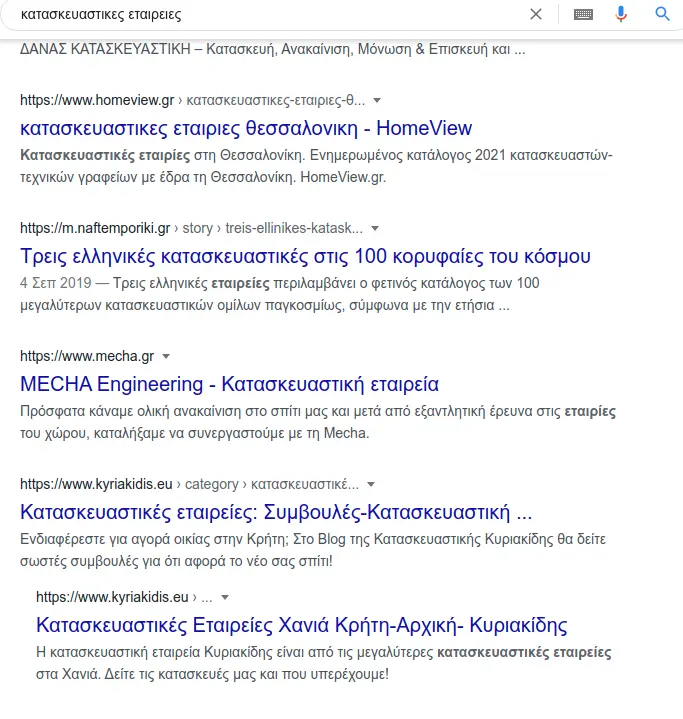683x719 pixels.
Task: Open the MECHA Engineering result link
Action: [x=229, y=384]
